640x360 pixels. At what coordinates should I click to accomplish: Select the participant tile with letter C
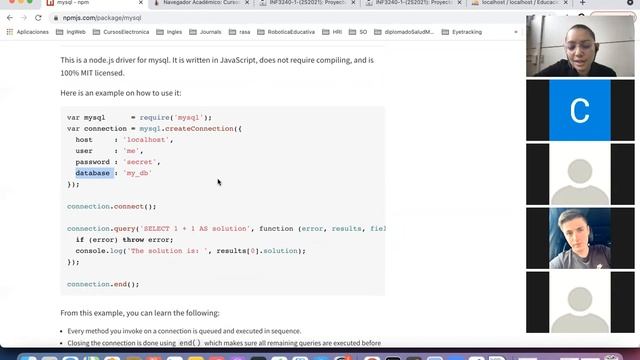point(580,110)
